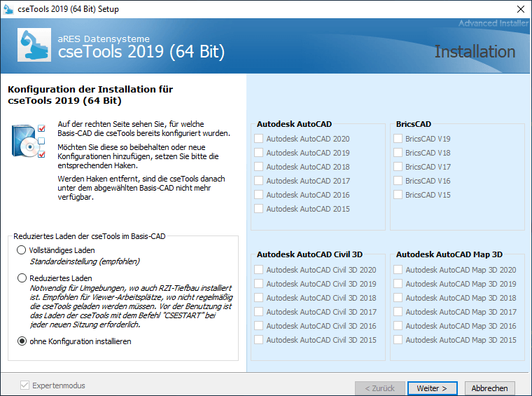Toggle the Expertenmodus checkbox

click(26, 385)
